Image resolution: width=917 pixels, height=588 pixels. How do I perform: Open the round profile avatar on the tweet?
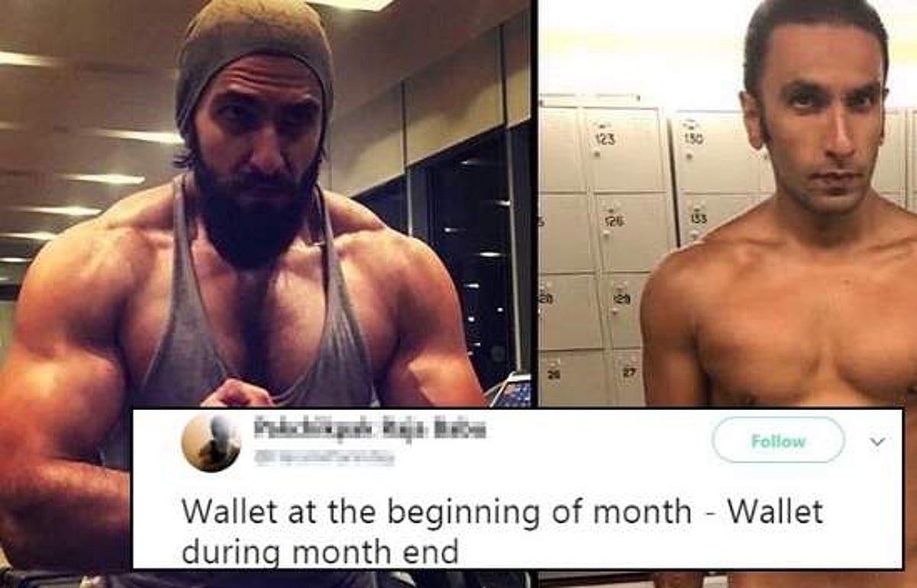pos(212,443)
